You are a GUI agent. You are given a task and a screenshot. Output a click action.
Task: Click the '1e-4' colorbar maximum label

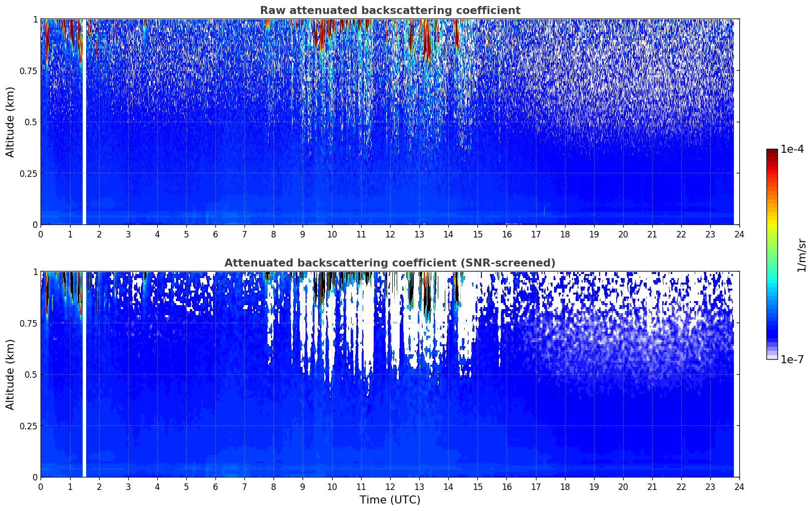792,149
